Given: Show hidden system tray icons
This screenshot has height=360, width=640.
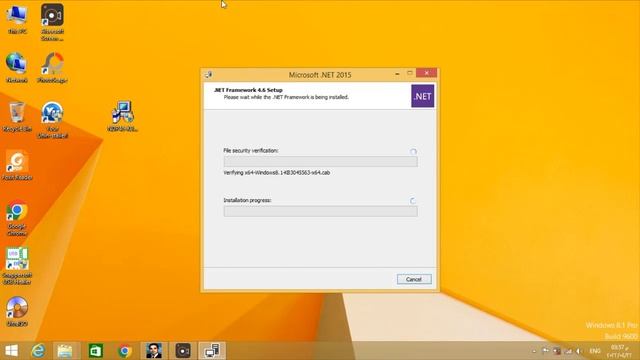Looking at the screenshot, I should point(534,351).
